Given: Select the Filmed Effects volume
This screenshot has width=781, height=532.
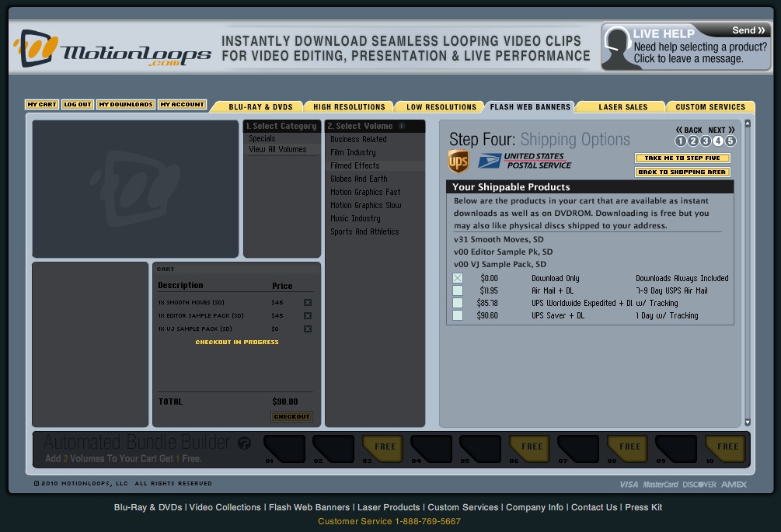Looking at the screenshot, I should 355,165.
